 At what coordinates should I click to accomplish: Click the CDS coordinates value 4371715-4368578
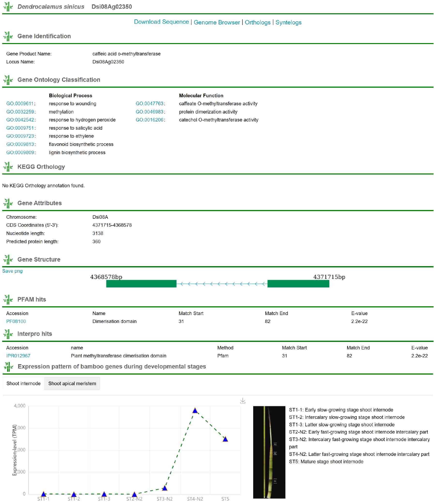point(112,225)
